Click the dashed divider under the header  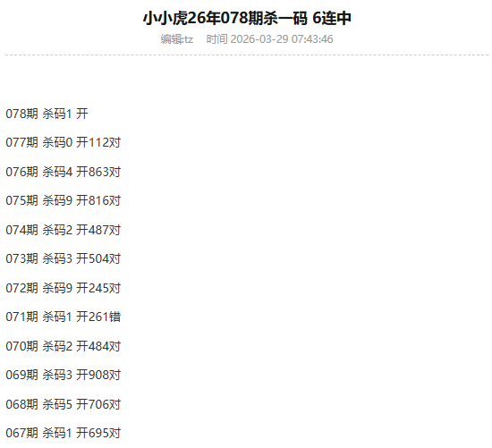[x=247, y=55]
